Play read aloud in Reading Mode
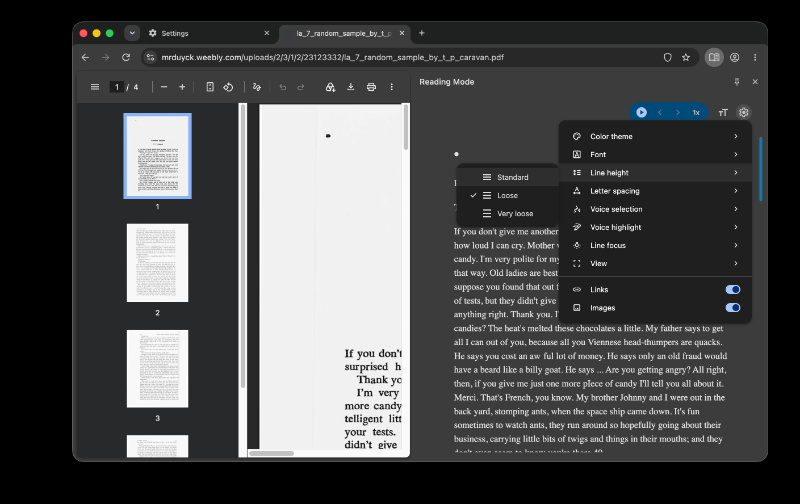This screenshot has height=504, width=800. pyautogui.click(x=641, y=112)
